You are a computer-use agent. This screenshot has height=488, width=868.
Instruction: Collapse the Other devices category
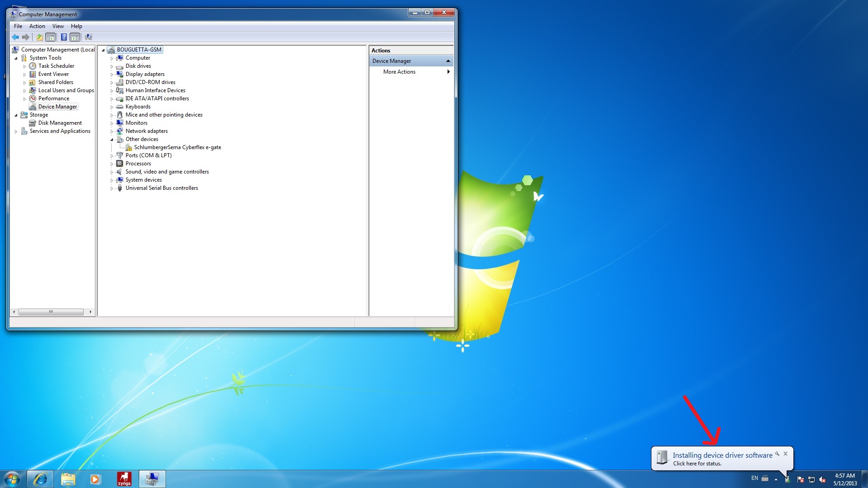tap(112, 140)
